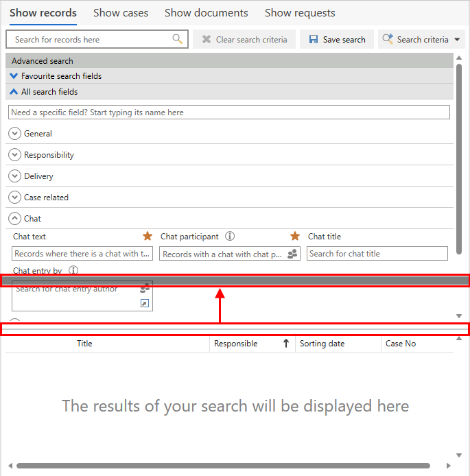Click the info icon beside Chat entry by
This screenshot has height=476, width=470.
coord(73,270)
